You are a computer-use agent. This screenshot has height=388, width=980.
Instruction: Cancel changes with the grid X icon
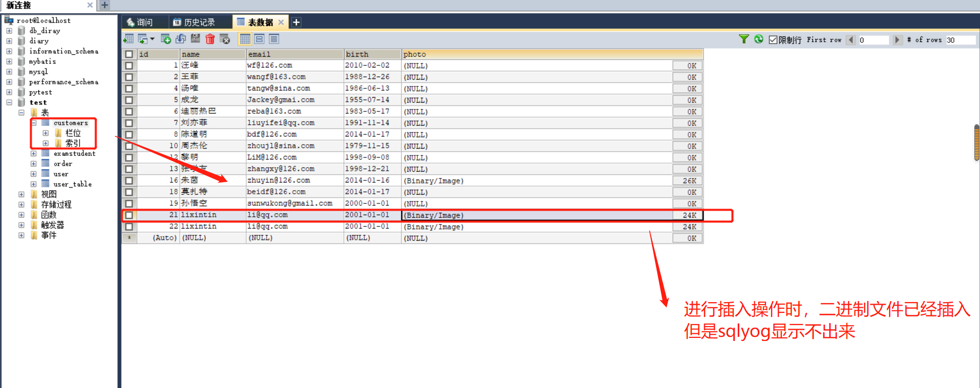click(225, 39)
